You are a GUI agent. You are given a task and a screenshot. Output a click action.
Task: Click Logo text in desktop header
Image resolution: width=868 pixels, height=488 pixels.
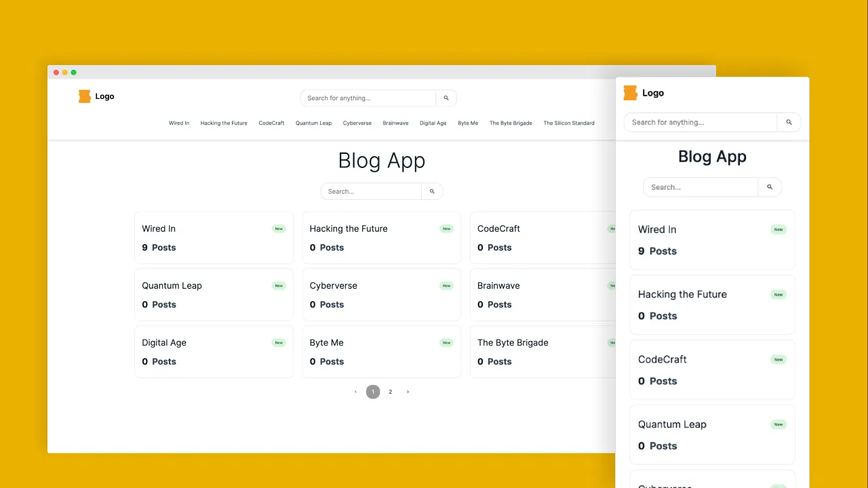click(x=104, y=97)
